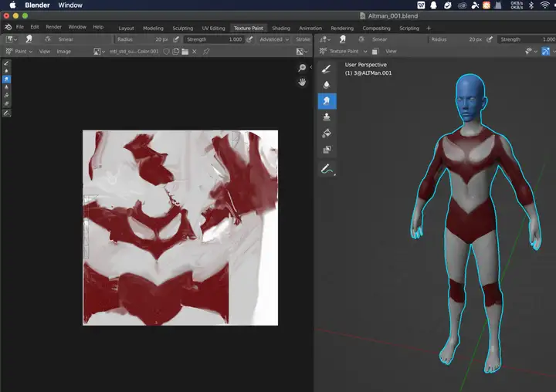
Task: Toggle the paint mask button beside Texture Paint
Action: [375, 52]
